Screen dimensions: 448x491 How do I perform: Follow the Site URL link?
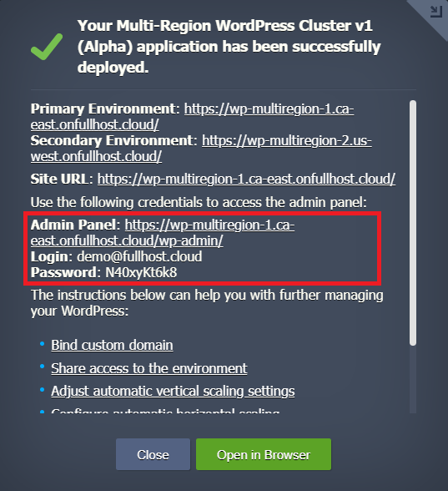click(246, 179)
